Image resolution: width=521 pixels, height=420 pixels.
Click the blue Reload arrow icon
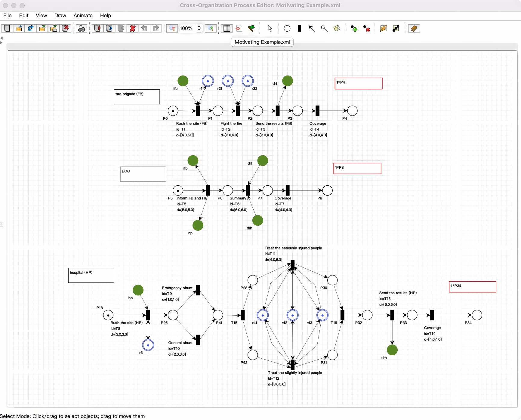30,28
